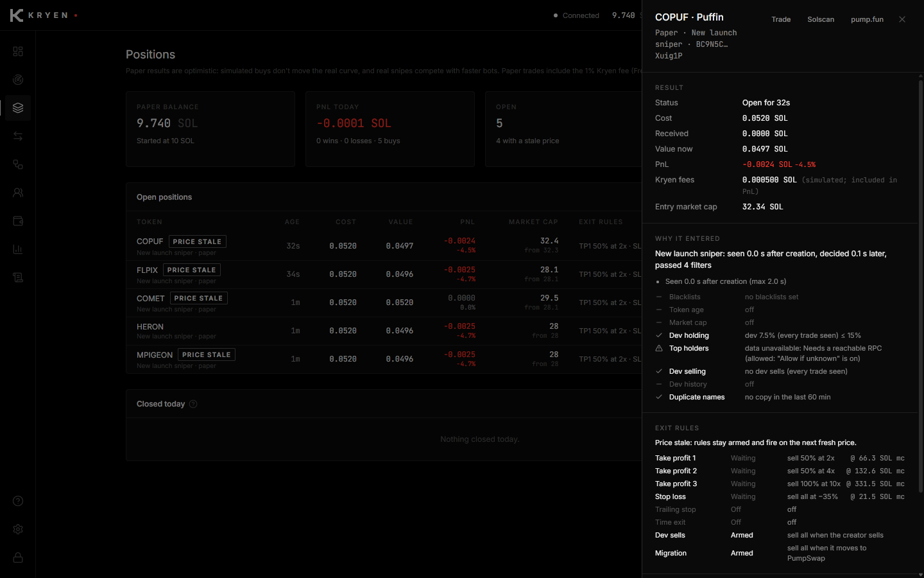924x578 pixels.
Task: Open the help question mark sidebar icon
Action: [18, 501]
